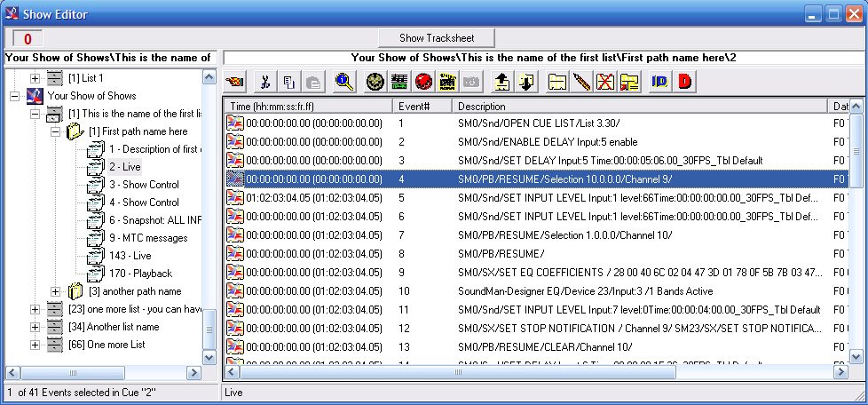Click the flaming hand execute icon
Image resolution: width=868 pixels, height=405 pixels.
click(235, 82)
